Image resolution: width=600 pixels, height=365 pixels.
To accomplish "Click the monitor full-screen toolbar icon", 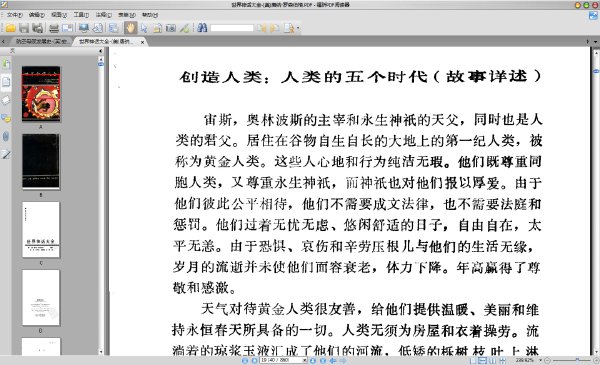I will click(83, 28).
